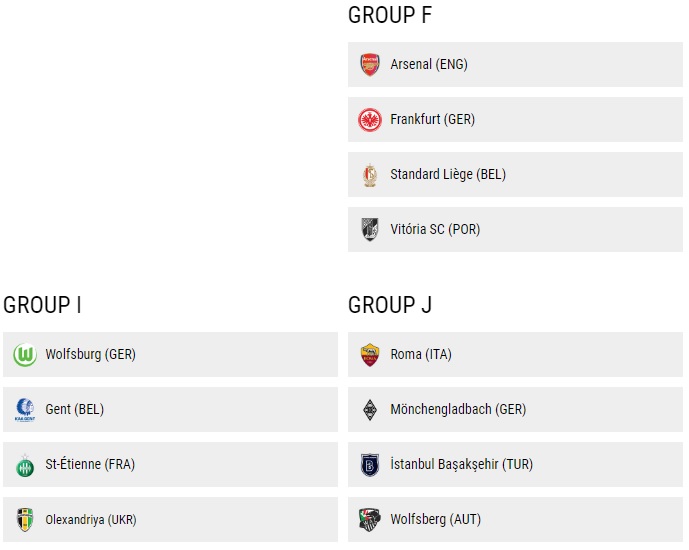Click the KAA Gent logo
Image resolution: width=689 pixels, height=550 pixels.
(25, 410)
